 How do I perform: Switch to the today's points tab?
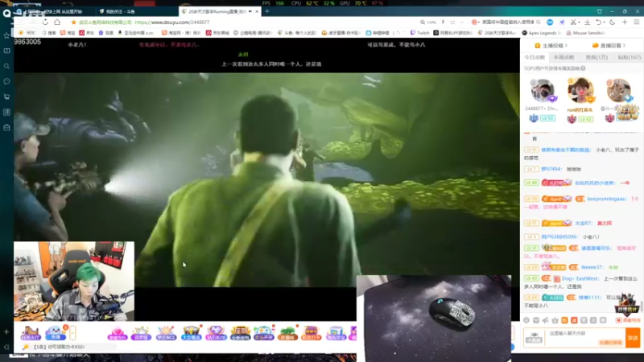(x=535, y=57)
